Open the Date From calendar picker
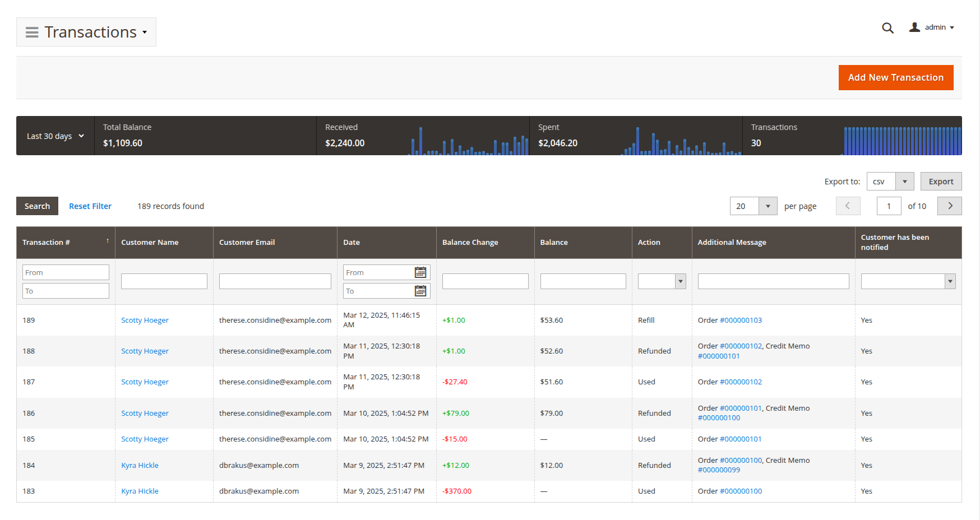 pyautogui.click(x=420, y=273)
